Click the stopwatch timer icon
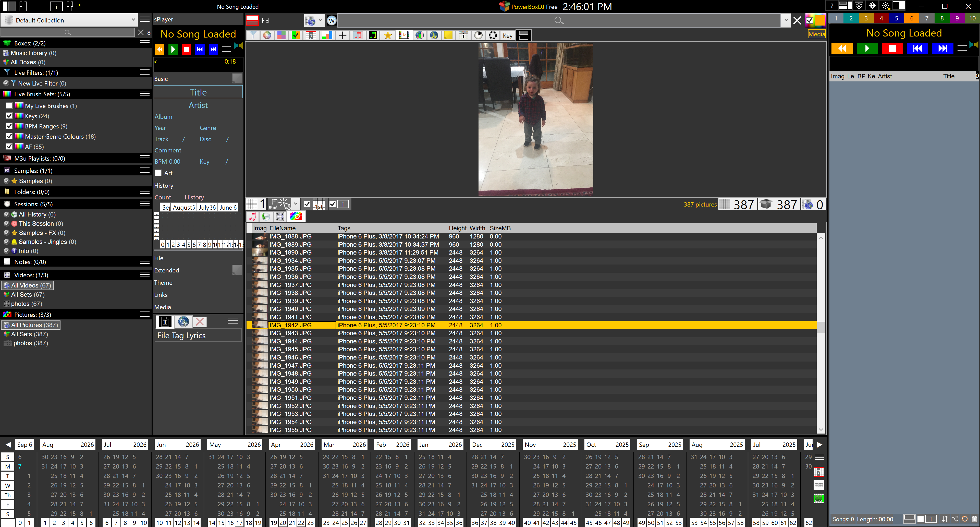Image resolution: width=980 pixels, height=527 pixels. click(478, 35)
